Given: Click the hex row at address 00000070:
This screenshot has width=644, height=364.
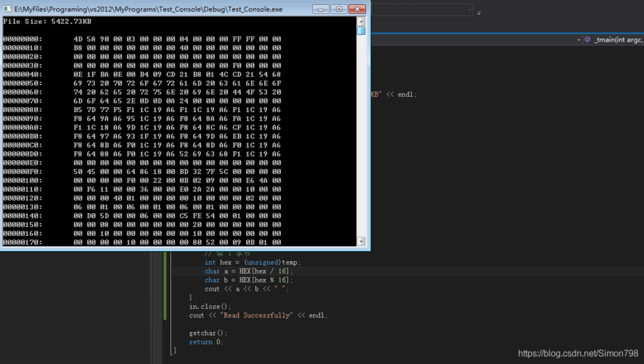Looking at the screenshot, I should [x=142, y=100].
